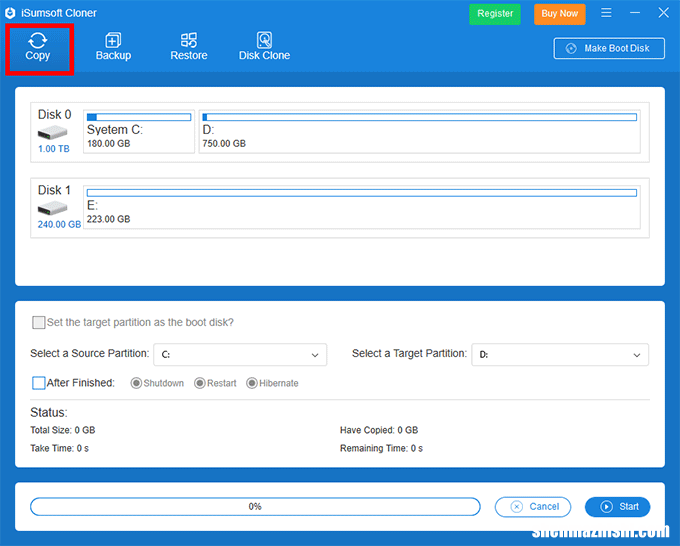The width and height of the screenshot is (680, 546).
Task: Click the 0% progress bar
Action: point(255,507)
